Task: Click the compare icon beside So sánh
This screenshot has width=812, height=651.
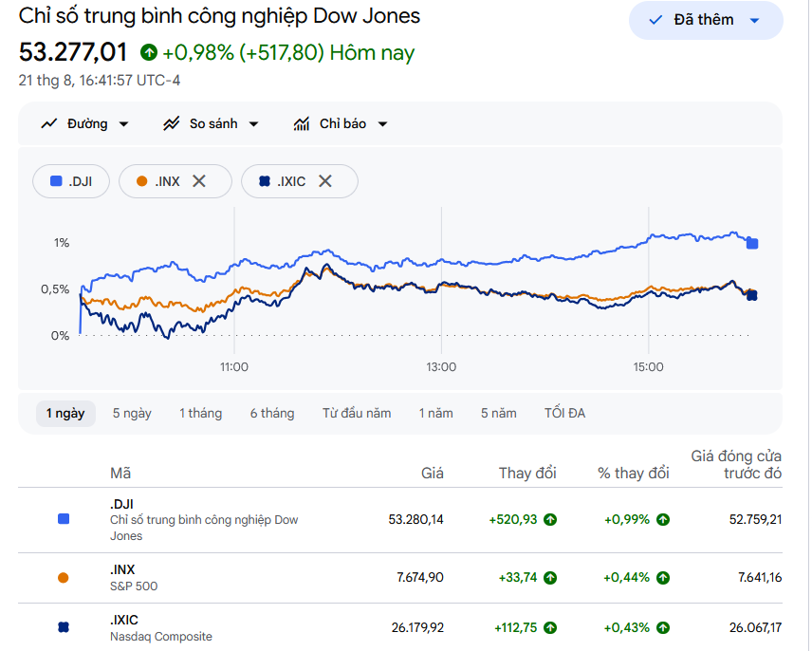Action: [172, 123]
